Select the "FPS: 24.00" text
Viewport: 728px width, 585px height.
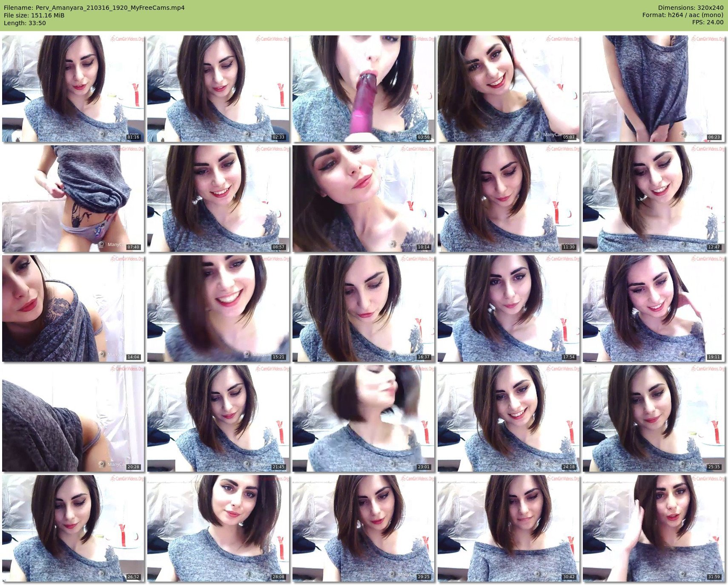tap(708, 22)
